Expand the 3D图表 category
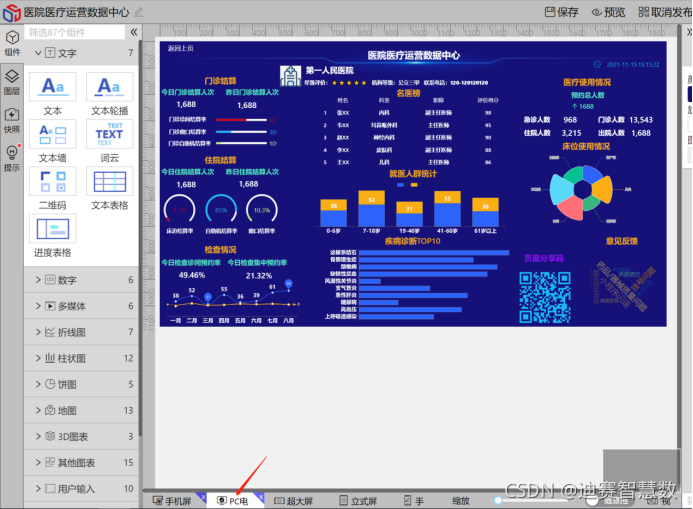The width and height of the screenshot is (693, 509). click(x=38, y=436)
